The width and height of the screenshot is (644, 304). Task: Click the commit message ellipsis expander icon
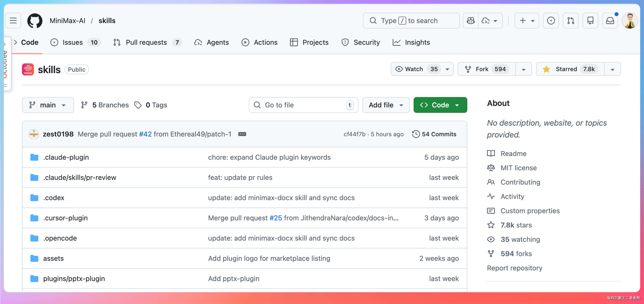point(242,134)
